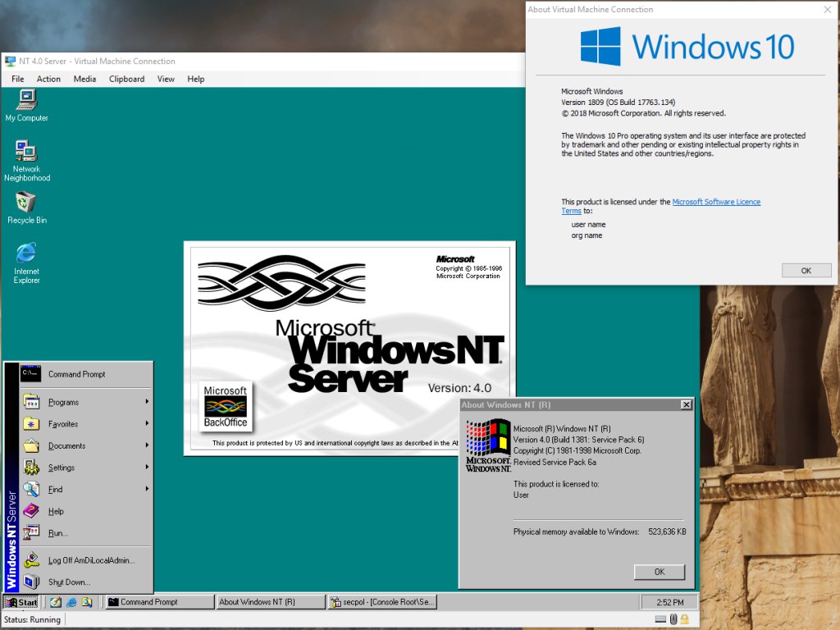The height and width of the screenshot is (630, 840).
Task: Launch Internet Explorer from the desktop
Action: pos(27,262)
